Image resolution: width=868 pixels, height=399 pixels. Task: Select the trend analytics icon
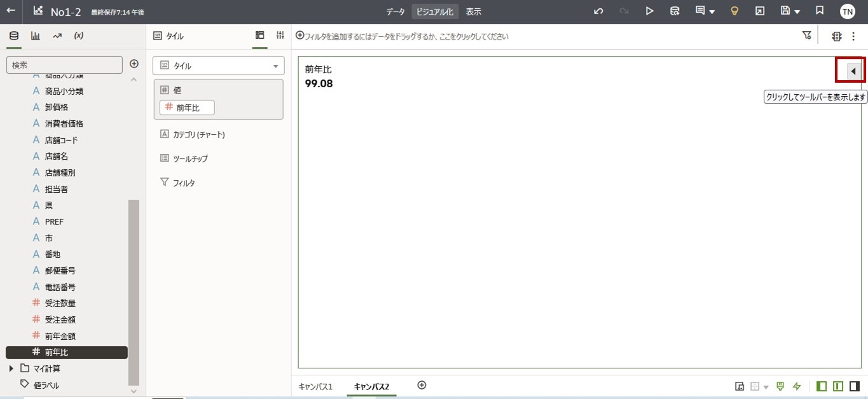point(57,36)
